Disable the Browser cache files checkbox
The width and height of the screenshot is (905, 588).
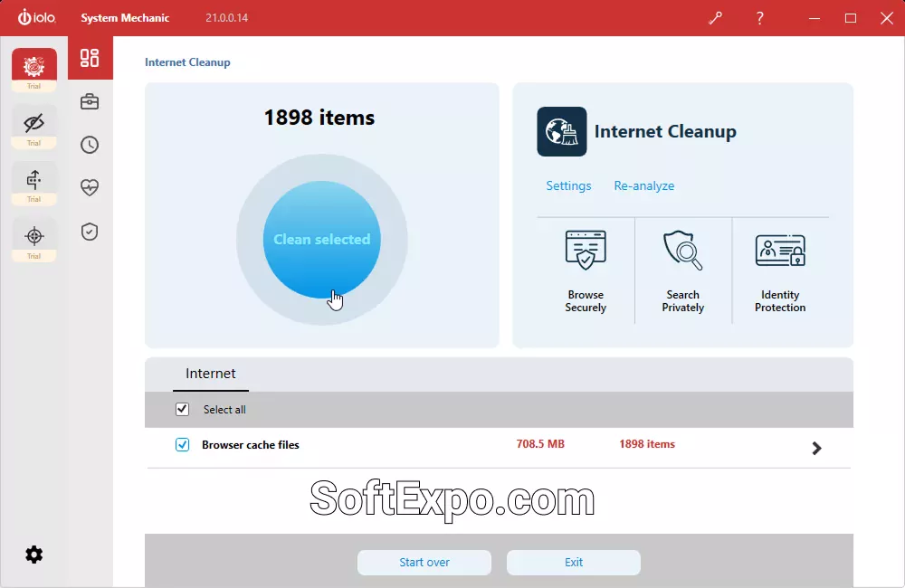(182, 444)
